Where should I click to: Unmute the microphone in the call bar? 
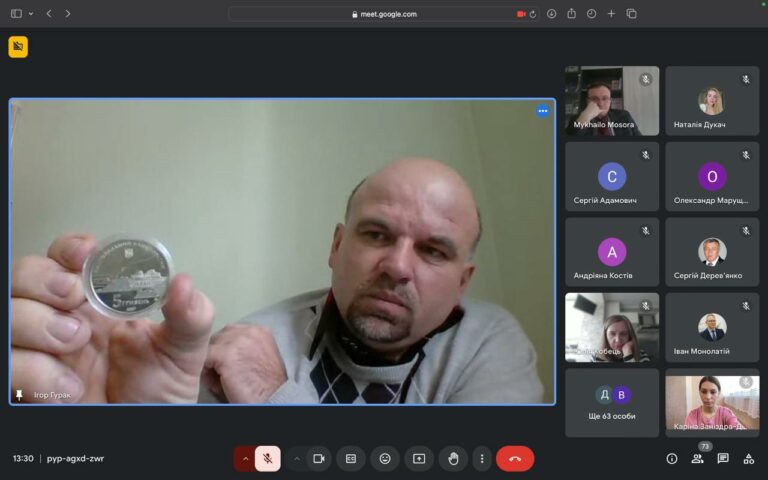(x=267, y=458)
